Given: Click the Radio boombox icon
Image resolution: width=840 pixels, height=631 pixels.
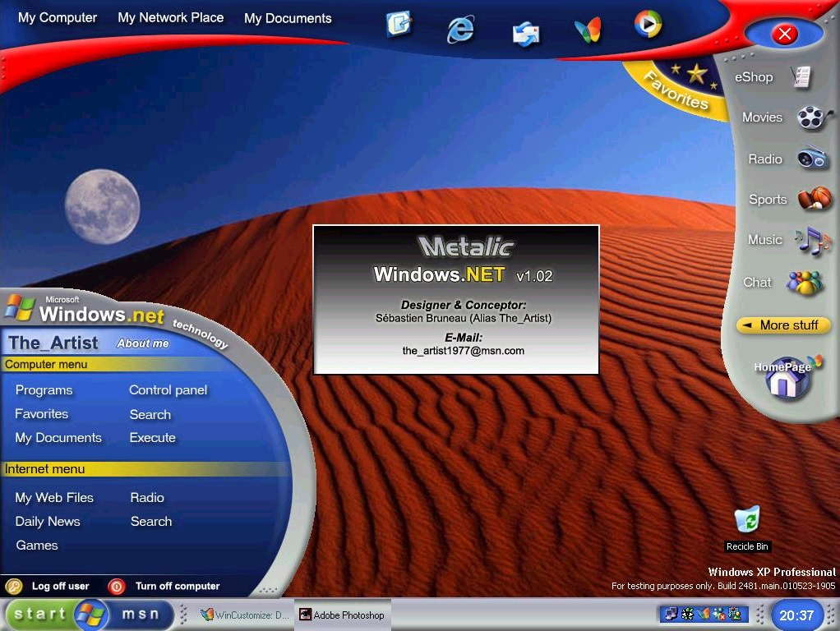Looking at the screenshot, I should (812, 158).
